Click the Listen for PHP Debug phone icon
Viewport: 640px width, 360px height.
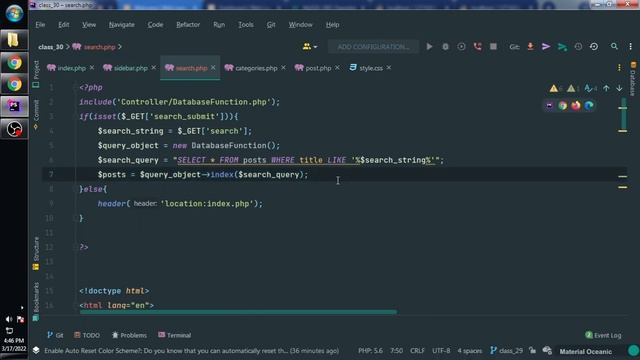[478, 47]
